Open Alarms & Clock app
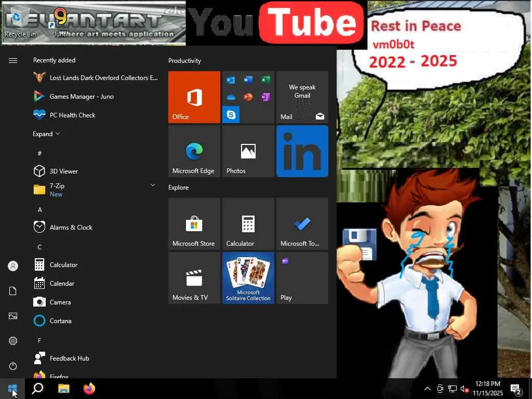The width and height of the screenshot is (532, 399). click(x=96, y=228)
